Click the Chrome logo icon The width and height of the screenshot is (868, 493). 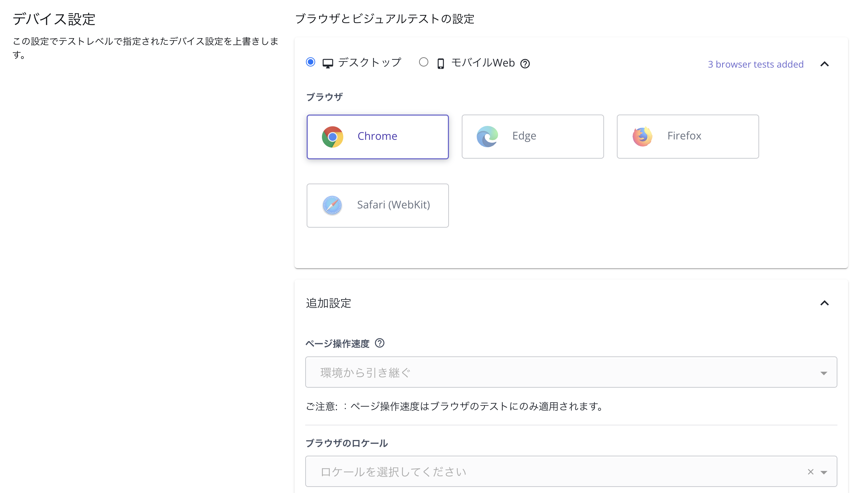click(332, 137)
